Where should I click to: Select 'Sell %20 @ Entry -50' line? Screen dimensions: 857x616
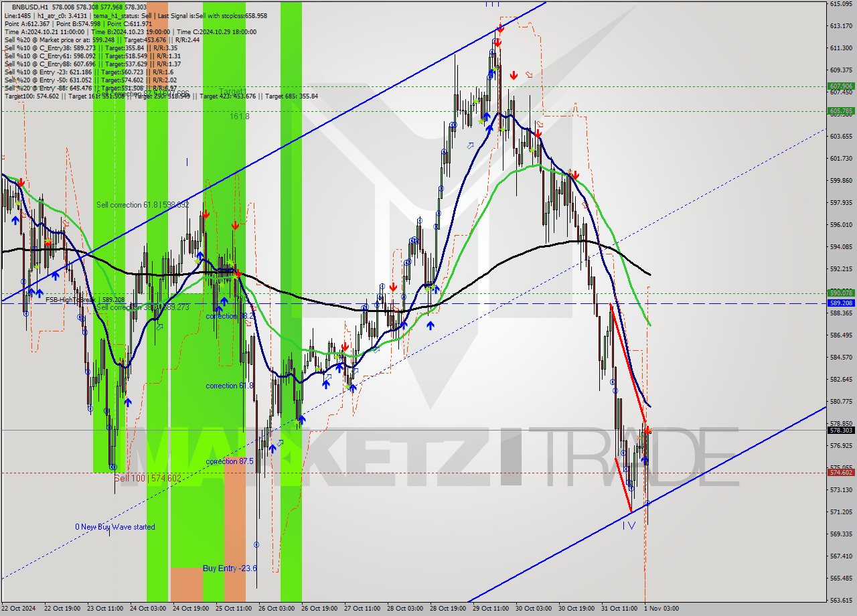[90, 80]
